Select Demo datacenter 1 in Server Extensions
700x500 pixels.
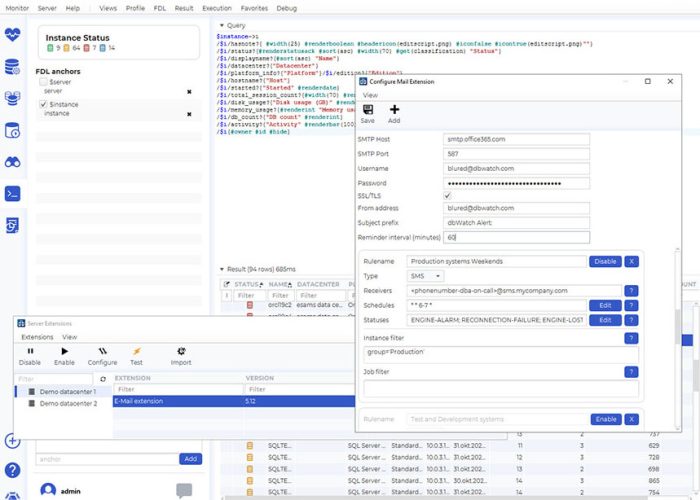[x=63, y=392]
